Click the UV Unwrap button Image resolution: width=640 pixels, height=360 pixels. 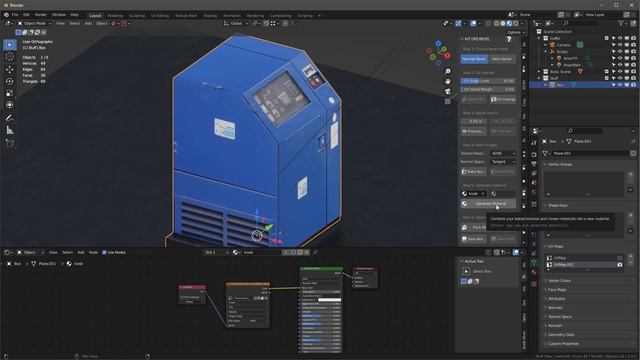point(503,99)
